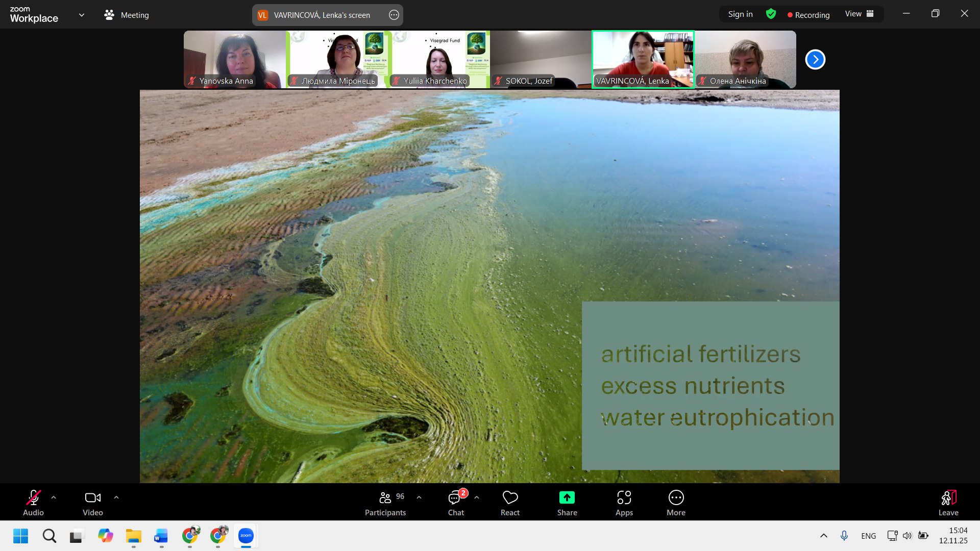
Task: Click the green encryption shield icon
Action: 771,14
